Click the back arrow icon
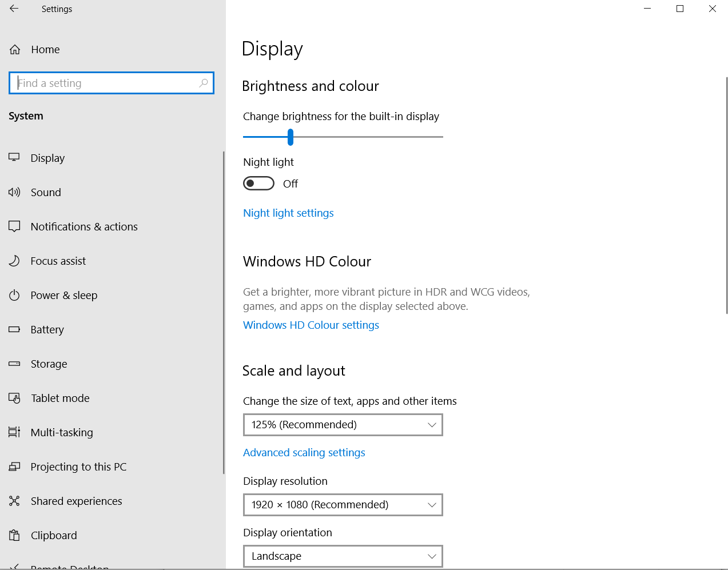The image size is (728, 570). click(14, 9)
